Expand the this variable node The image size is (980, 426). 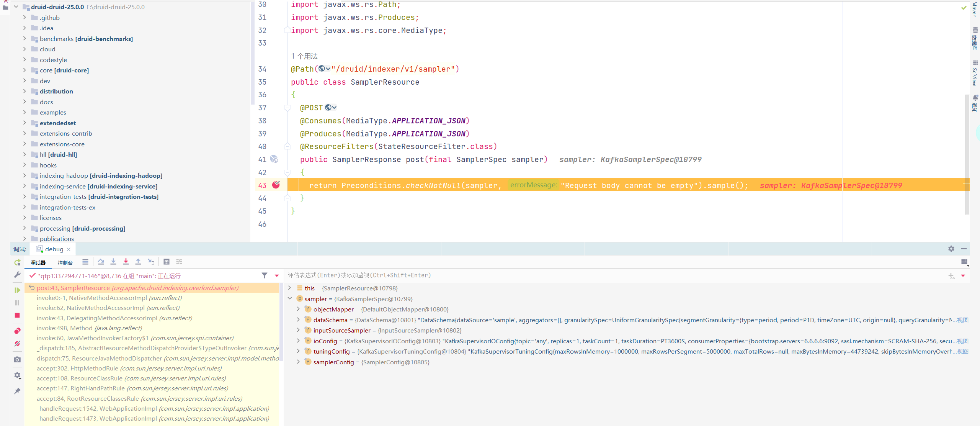290,288
